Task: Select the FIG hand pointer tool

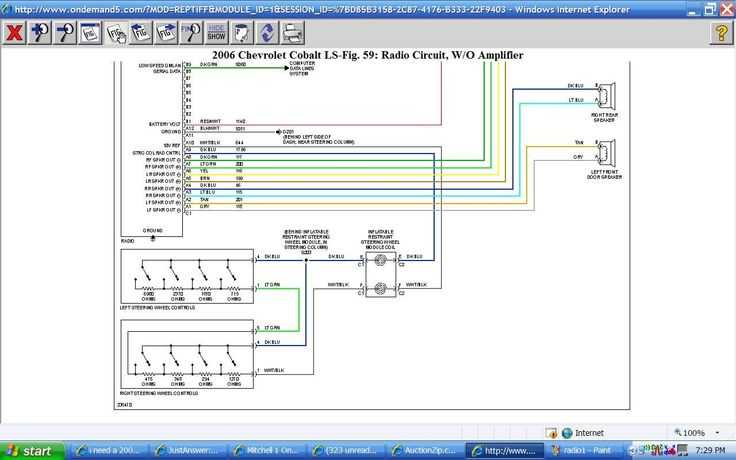Action: (x=115, y=33)
